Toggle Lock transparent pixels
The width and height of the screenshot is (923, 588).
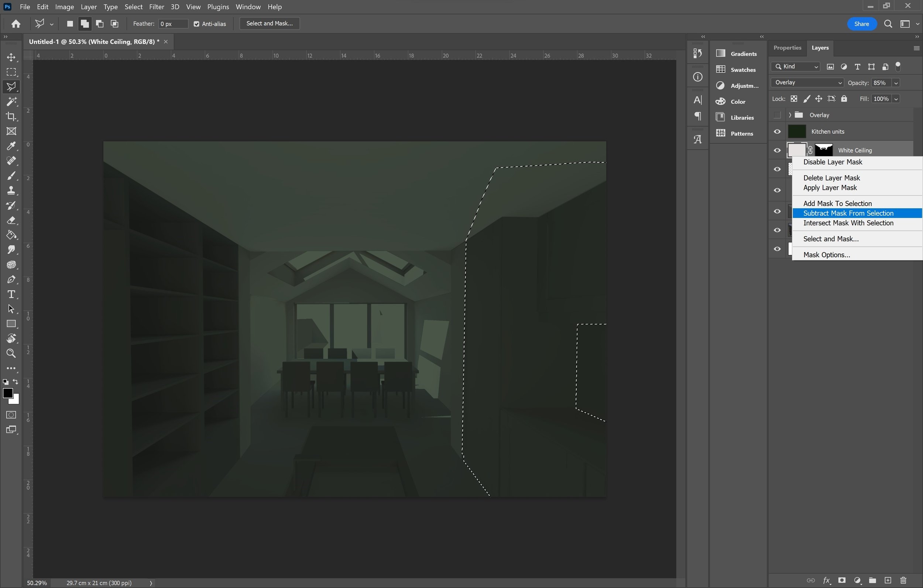794,99
